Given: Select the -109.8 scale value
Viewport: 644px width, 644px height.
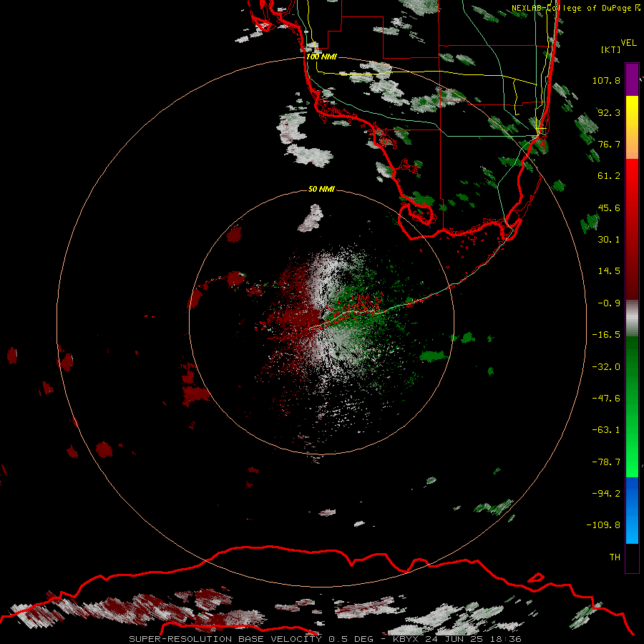Looking at the screenshot, I should [603, 525].
